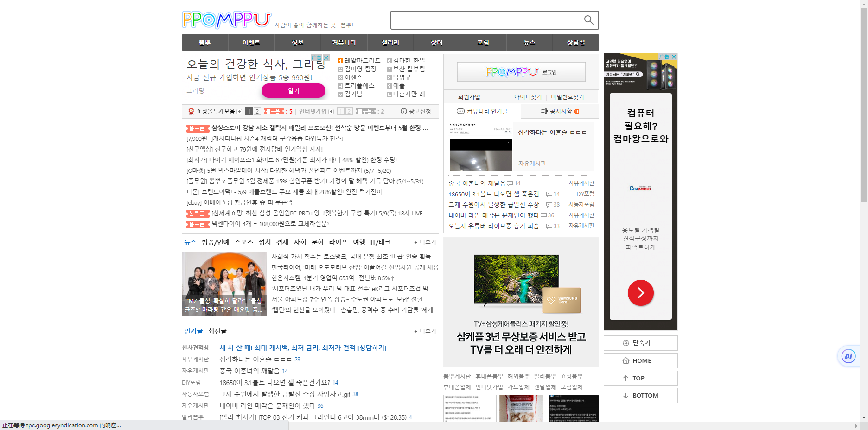Open the 삼성스토어 강남 서초 promotion post
Image resolution: width=868 pixels, height=430 pixels.
319,128
